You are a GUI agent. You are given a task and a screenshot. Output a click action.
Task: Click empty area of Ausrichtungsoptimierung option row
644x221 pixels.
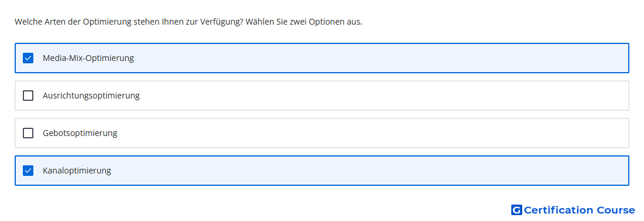pos(369,96)
